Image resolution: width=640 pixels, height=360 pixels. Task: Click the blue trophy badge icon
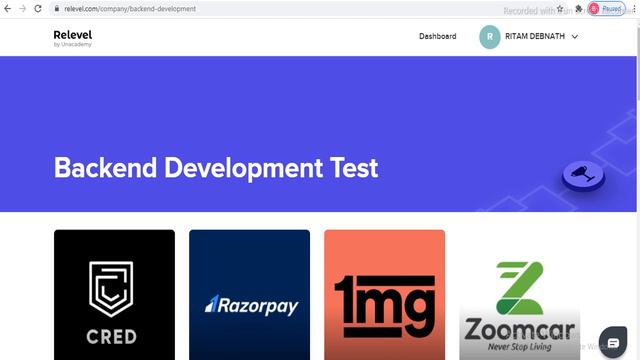coord(583,176)
